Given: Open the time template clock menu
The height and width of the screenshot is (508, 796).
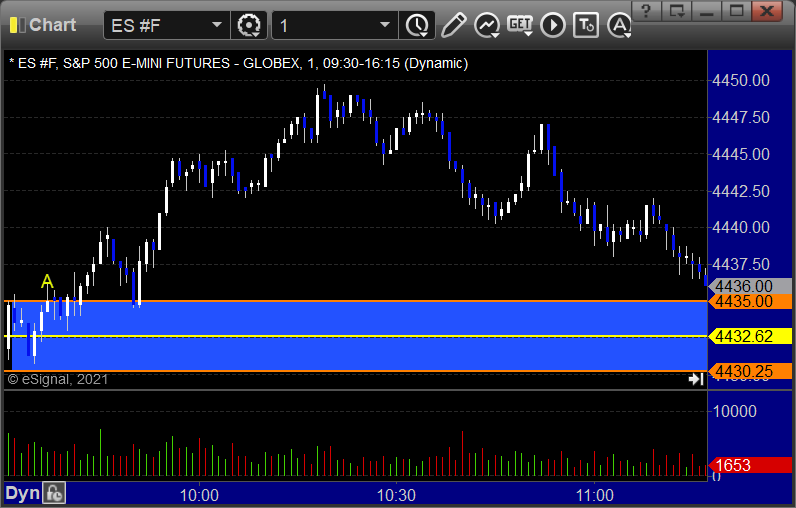Looking at the screenshot, I should pos(417,25).
